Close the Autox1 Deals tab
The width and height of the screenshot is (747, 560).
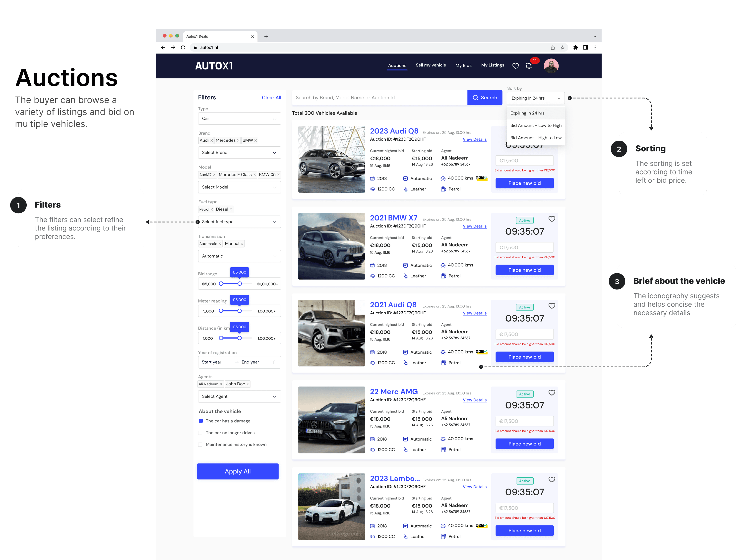252,36
